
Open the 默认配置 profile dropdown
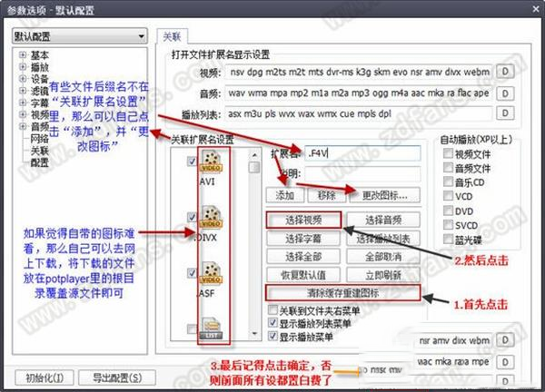click(79, 37)
